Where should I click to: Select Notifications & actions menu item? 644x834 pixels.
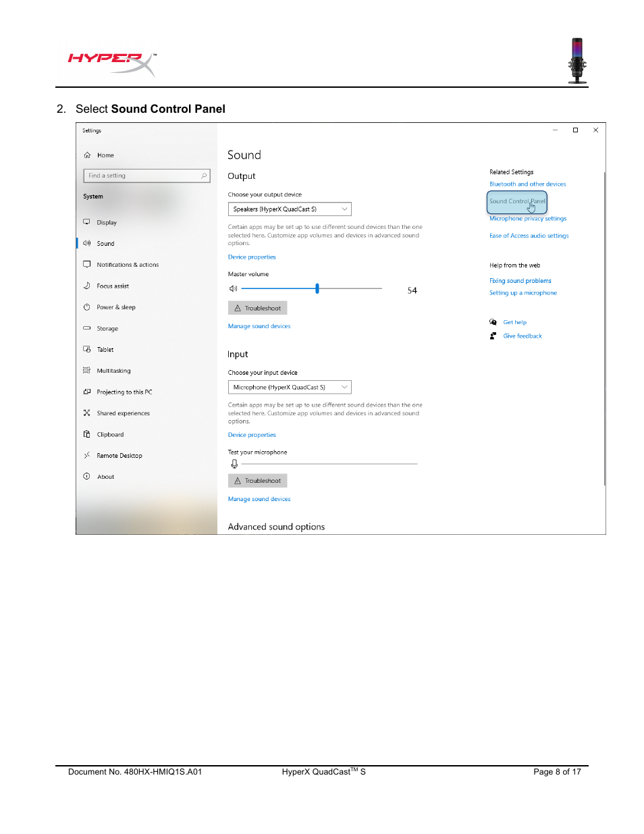[x=128, y=265]
